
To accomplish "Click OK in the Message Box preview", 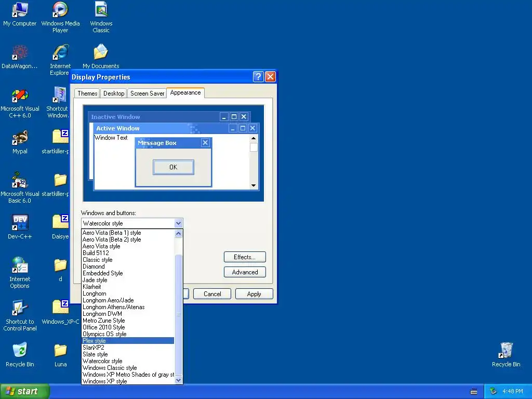I will coord(174,167).
